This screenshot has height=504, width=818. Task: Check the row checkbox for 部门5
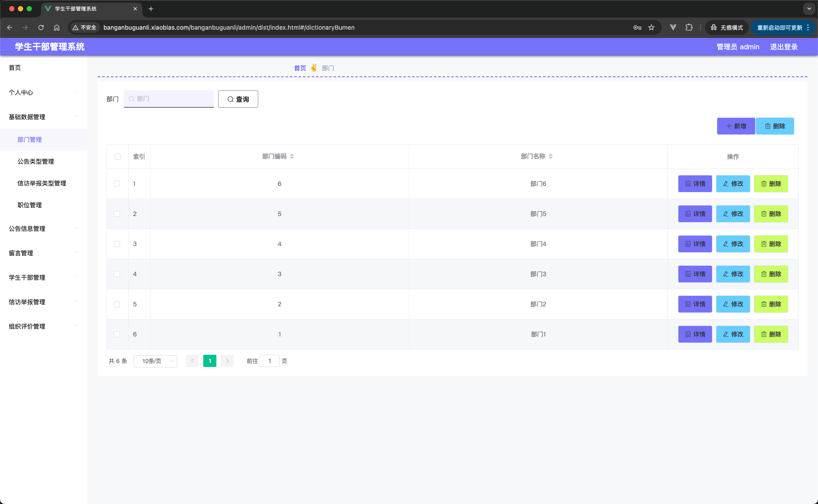[x=117, y=214]
